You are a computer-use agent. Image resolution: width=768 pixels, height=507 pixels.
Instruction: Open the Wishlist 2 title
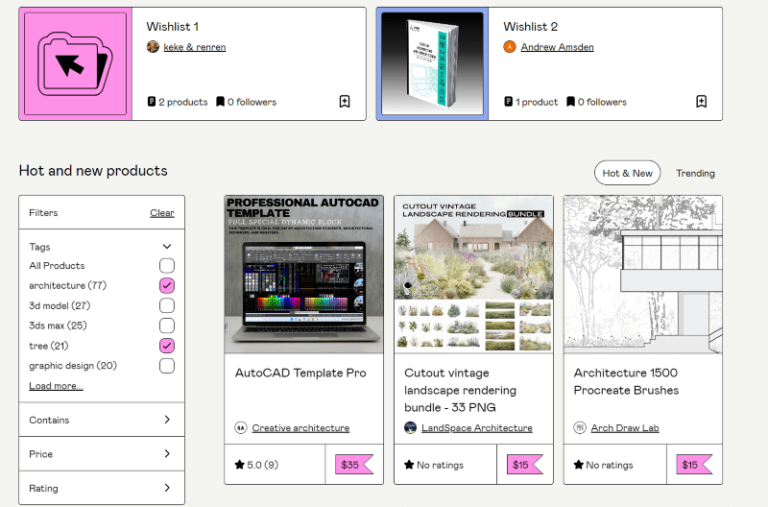[530, 26]
